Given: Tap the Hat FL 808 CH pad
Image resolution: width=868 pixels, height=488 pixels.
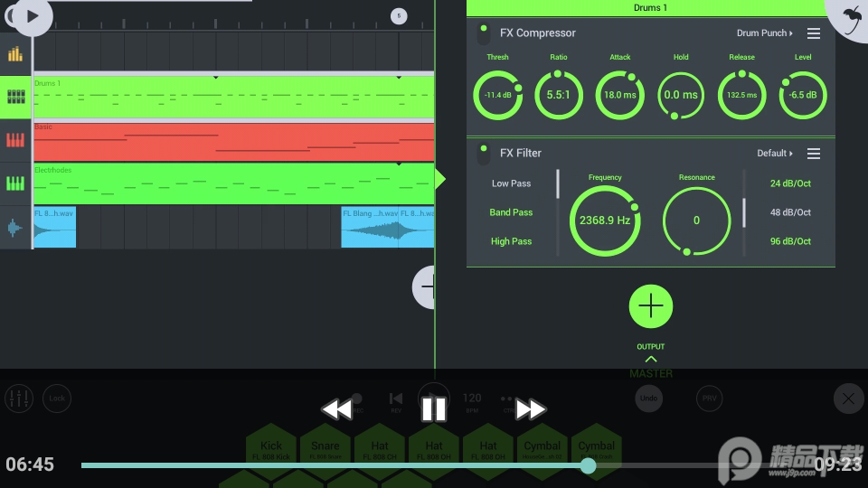Looking at the screenshot, I should click(380, 449).
